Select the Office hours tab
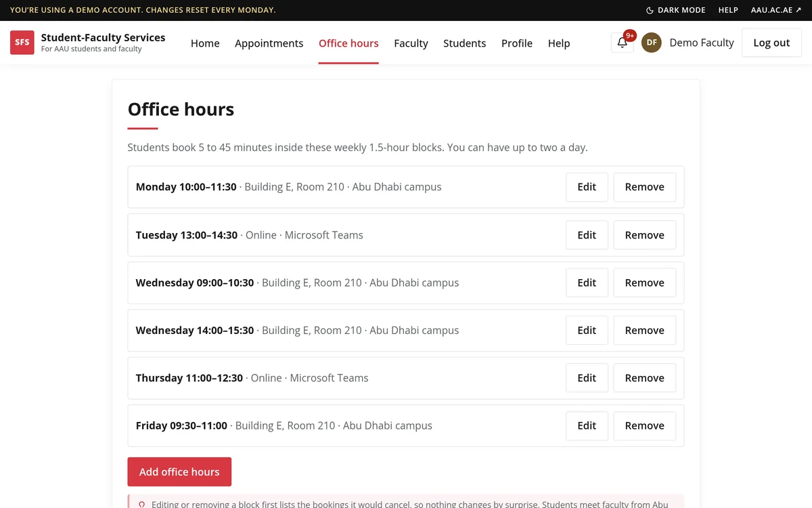The width and height of the screenshot is (812, 508). pyautogui.click(x=348, y=43)
